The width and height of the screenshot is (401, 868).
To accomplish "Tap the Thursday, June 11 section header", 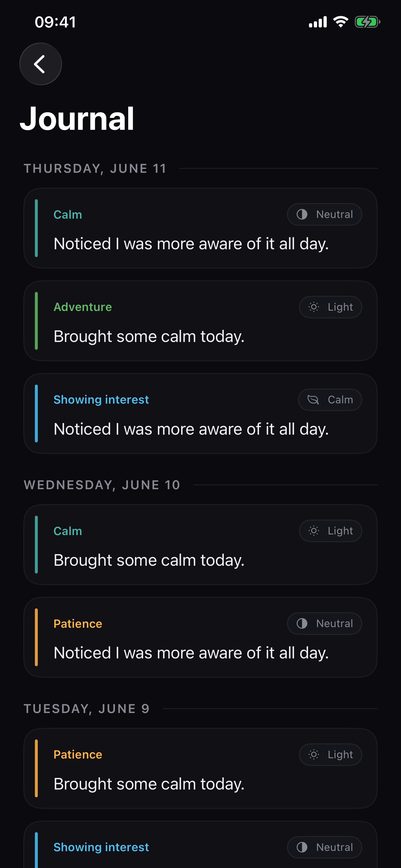I will (95, 169).
